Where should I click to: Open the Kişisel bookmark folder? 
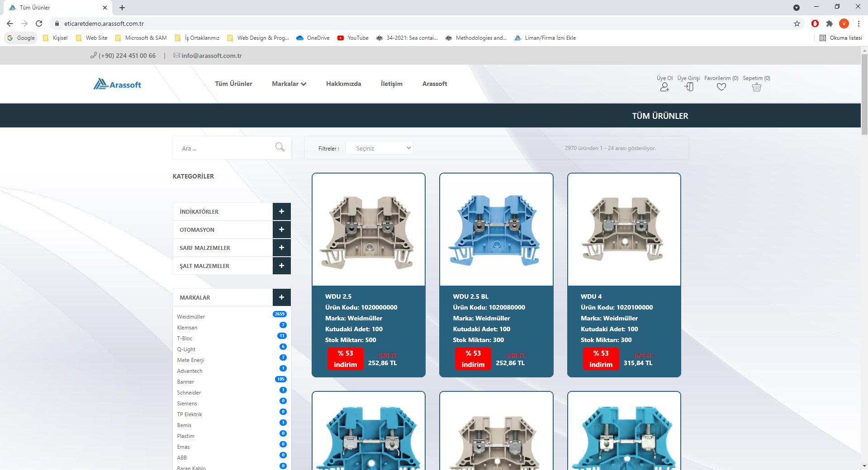pyautogui.click(x=55, y=38)
